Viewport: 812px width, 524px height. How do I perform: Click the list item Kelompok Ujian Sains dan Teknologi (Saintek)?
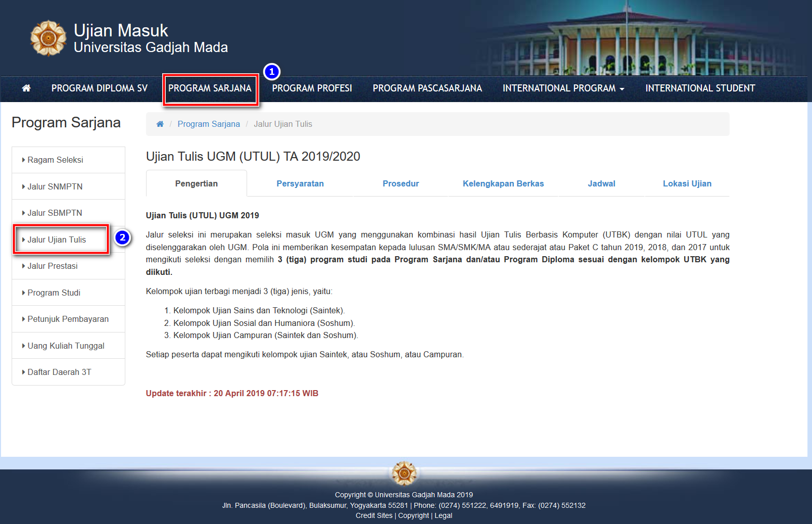coord(259,311)
